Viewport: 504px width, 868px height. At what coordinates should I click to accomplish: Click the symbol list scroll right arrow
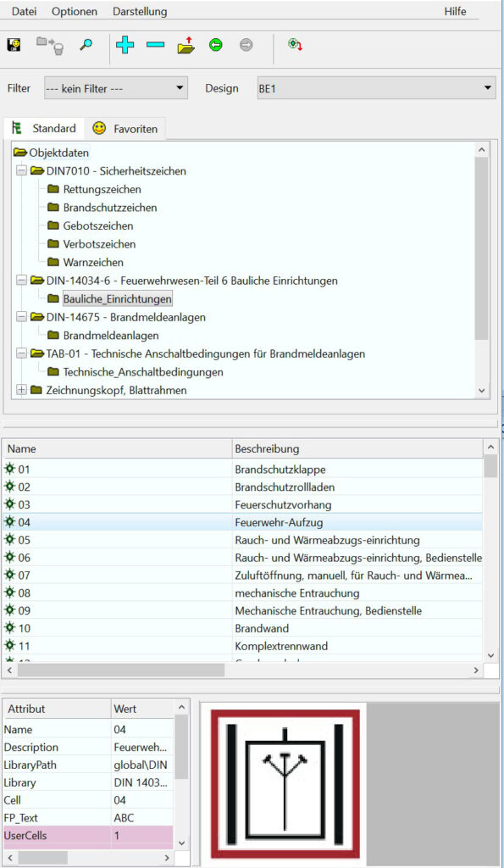[476, 670]
